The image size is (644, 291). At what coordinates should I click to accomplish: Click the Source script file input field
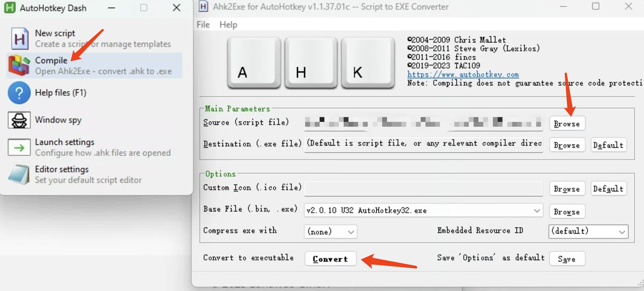[424, 123]
